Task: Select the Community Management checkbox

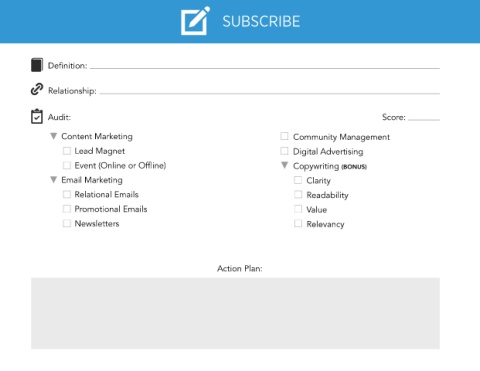Action: click(x=284, y=136)
